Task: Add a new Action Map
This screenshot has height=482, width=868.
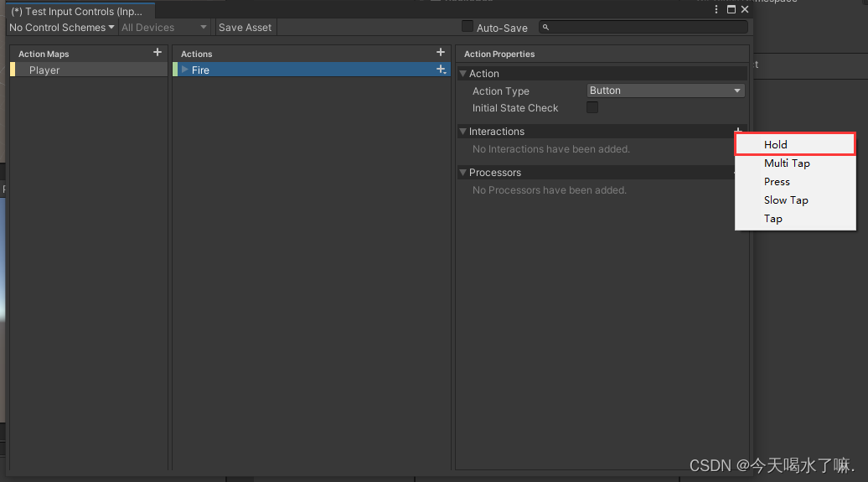Action: click(158, 52)
